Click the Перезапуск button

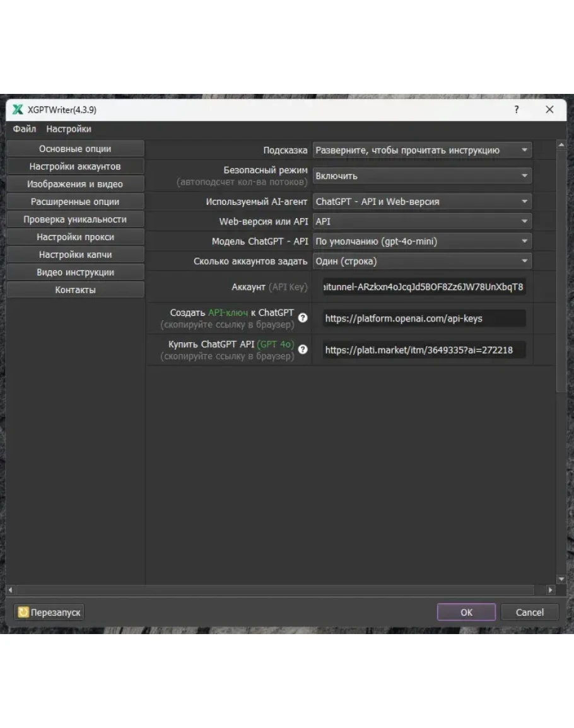(49, 613)
